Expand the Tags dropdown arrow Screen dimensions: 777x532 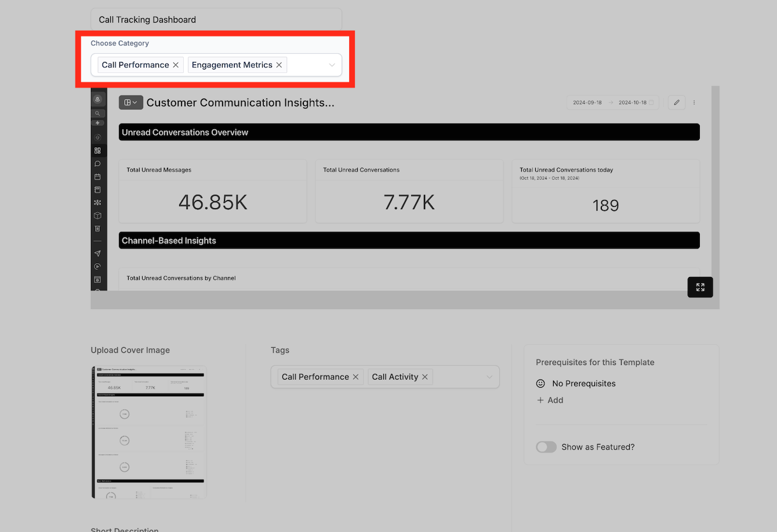click(x=489, y=377)
